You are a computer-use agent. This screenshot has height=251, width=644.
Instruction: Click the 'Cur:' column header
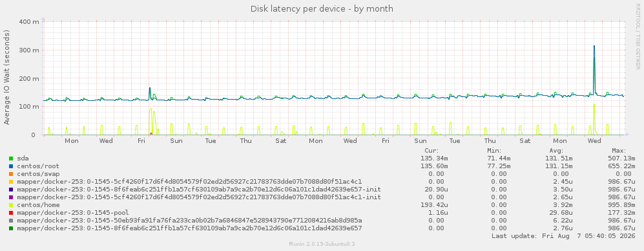(x=431, y=151)
